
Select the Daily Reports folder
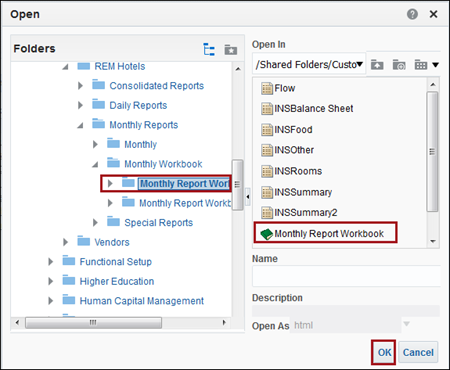coord(138,105)
